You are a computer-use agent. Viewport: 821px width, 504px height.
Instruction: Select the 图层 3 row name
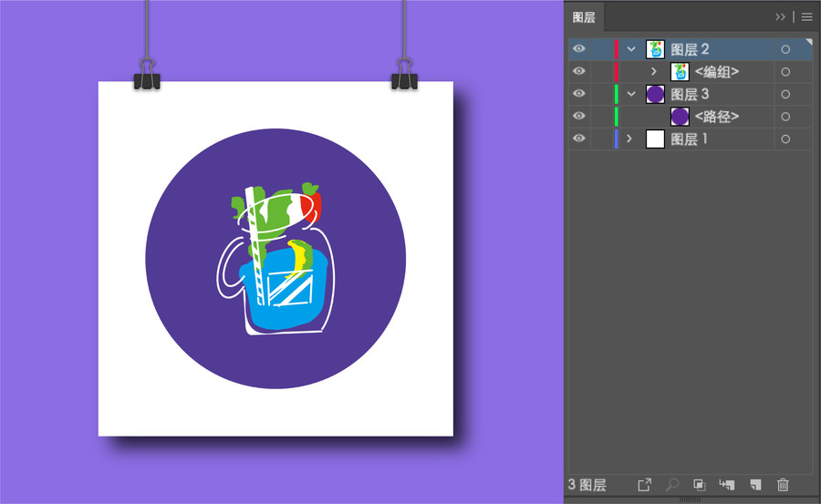point(690,94)
